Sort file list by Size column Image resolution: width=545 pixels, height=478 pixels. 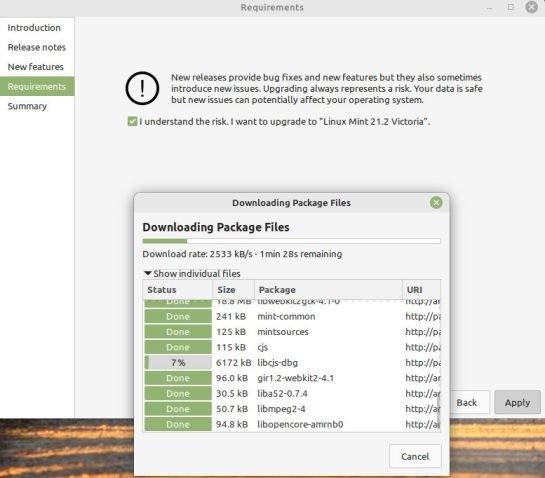234,290
